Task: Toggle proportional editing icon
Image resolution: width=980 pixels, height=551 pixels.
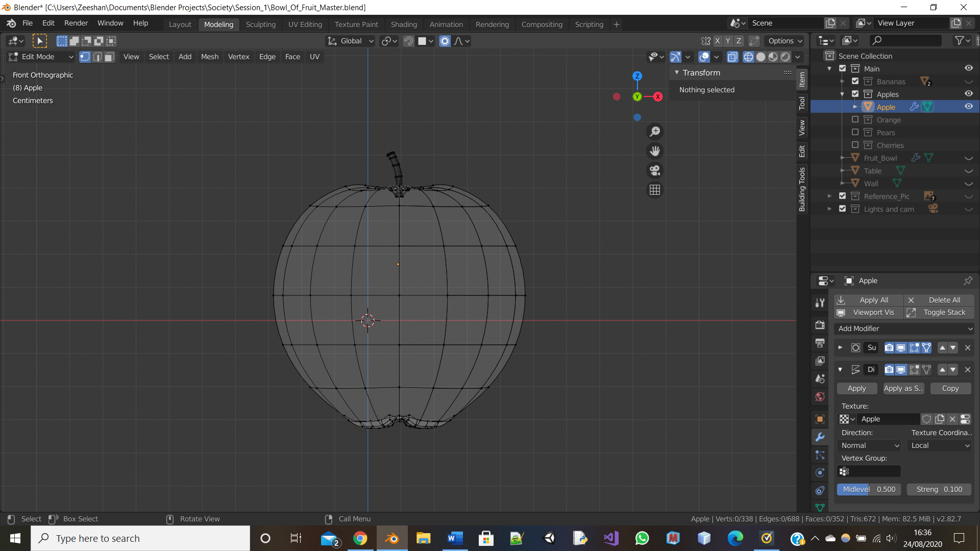Action: point(445,41)
